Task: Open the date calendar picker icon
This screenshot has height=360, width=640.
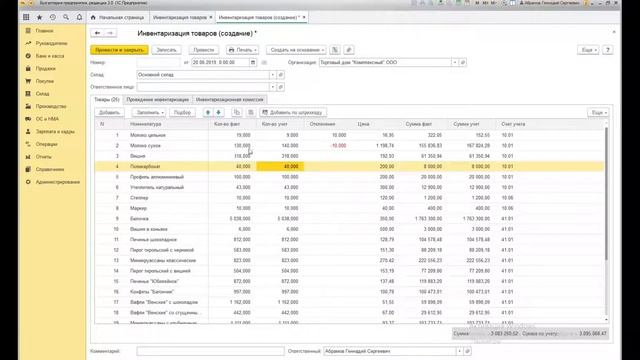Action: (x=253, y=62)
